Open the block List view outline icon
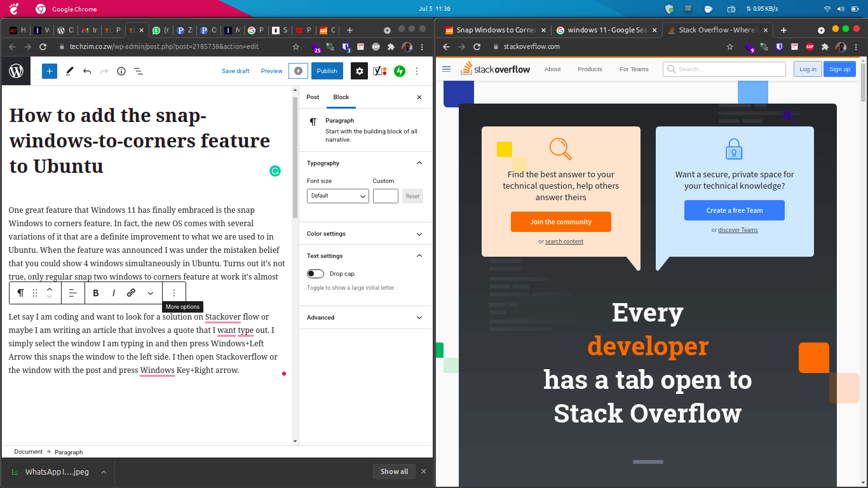 click(138, 71)
